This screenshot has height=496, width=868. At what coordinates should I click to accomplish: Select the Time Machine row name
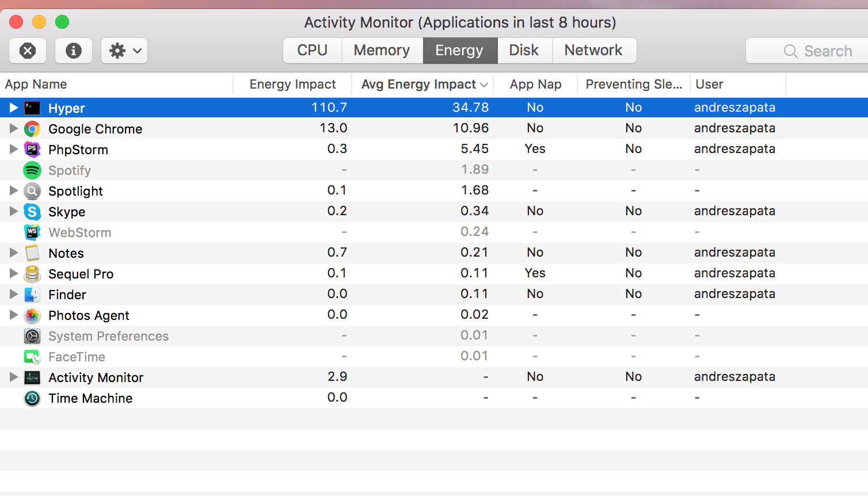[90, 398]
